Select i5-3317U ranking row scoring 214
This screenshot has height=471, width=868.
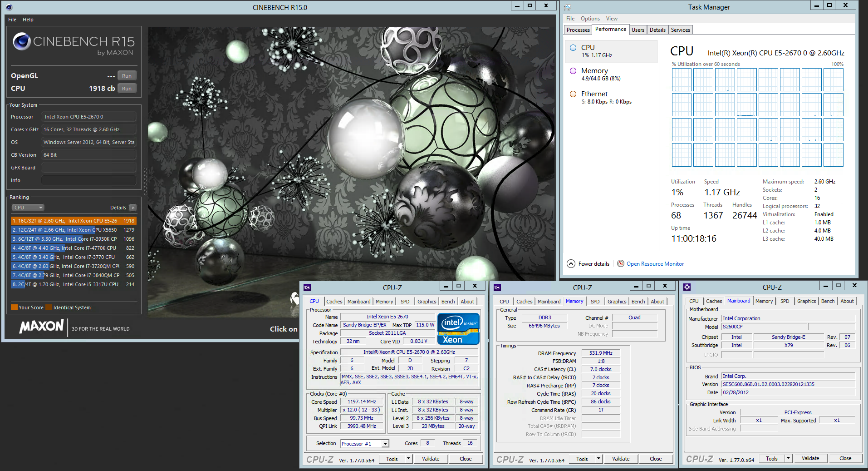pyautogui.click(x=74, y=284)
